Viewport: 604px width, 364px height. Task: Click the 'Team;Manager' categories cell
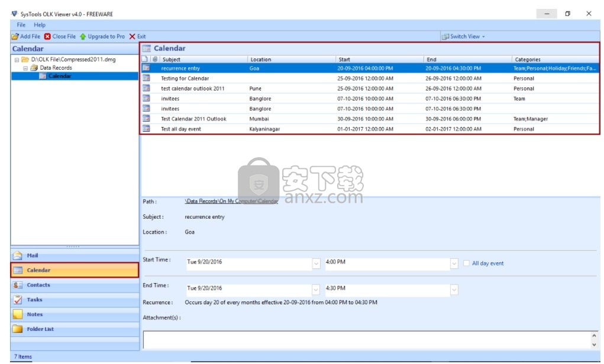coord(531,119)
